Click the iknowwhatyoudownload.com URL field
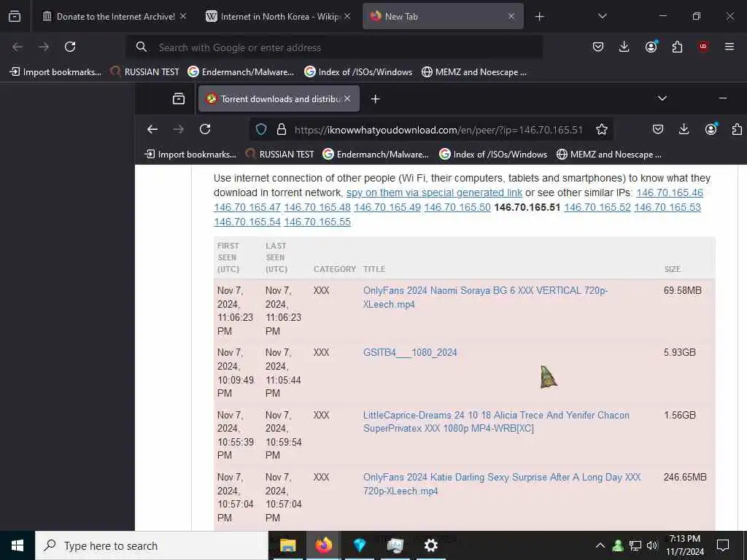This screenshot has width=747, height=560. 438,130
